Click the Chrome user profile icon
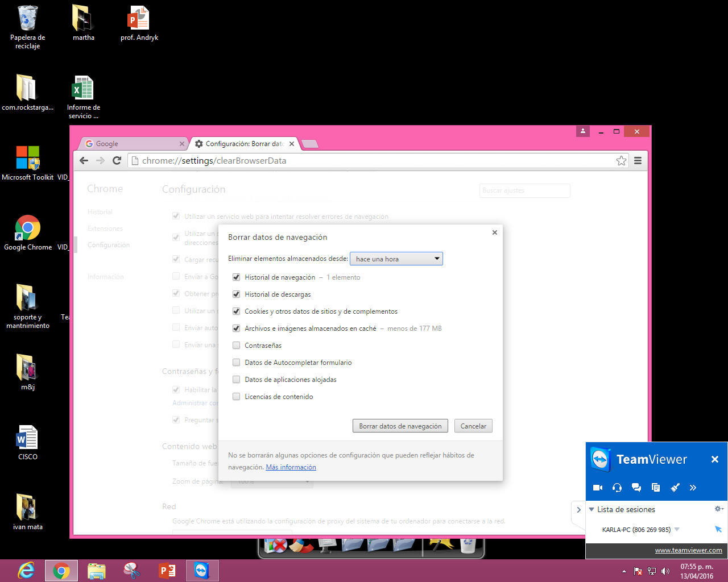This screenshot has width=728, height=582. pyautogui.click(x=583, y=131)
